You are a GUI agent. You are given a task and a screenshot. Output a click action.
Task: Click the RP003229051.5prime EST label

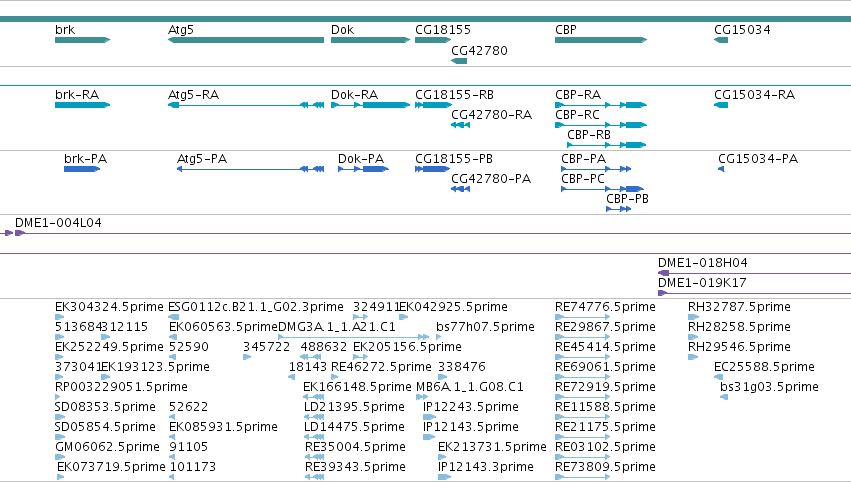tap(121, 387)
